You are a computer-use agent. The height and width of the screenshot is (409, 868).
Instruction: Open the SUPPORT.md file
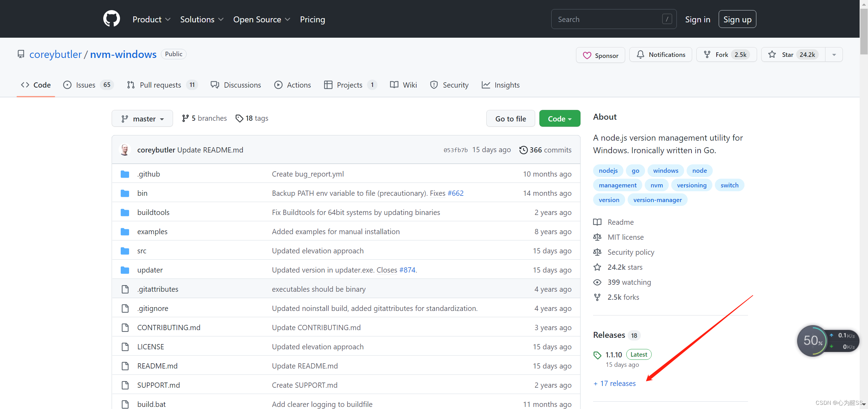159,385
